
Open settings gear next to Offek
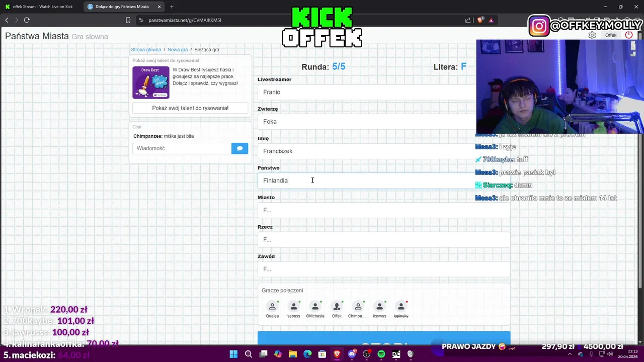coord(592,35)
